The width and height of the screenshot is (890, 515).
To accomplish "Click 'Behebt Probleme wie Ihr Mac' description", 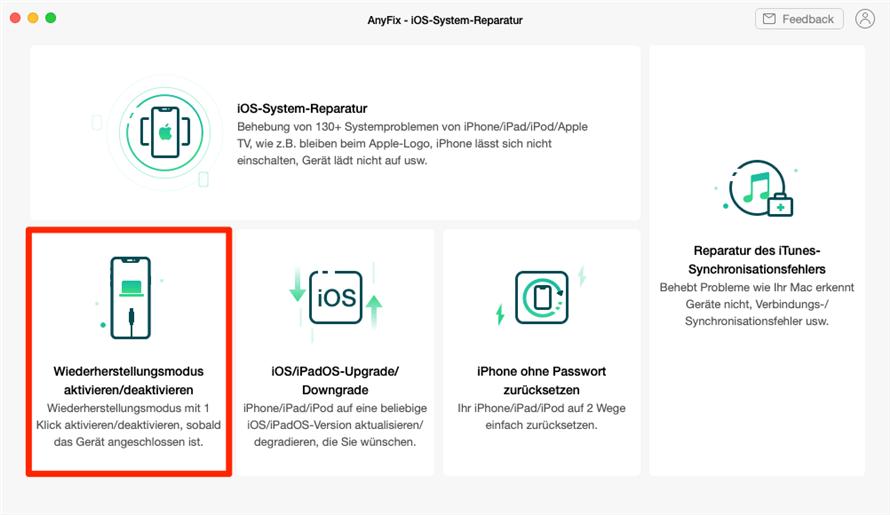I will [757, 304].
